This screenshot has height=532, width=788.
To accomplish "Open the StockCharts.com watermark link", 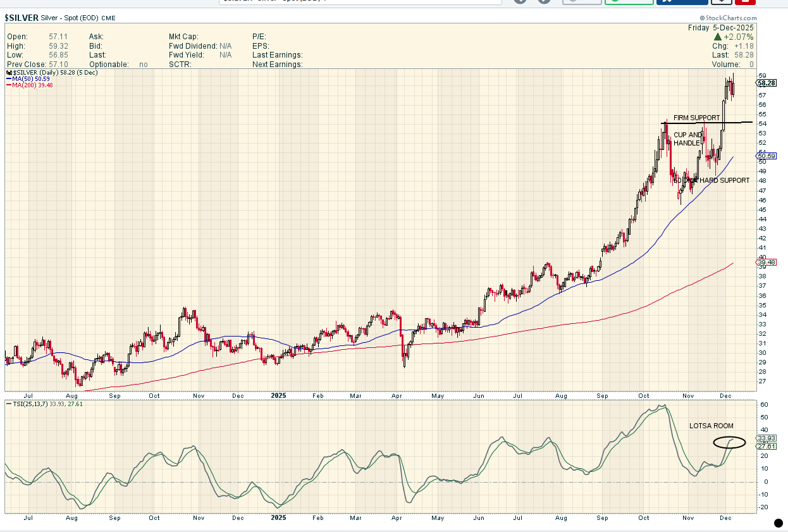I will (x=728, y=18).
